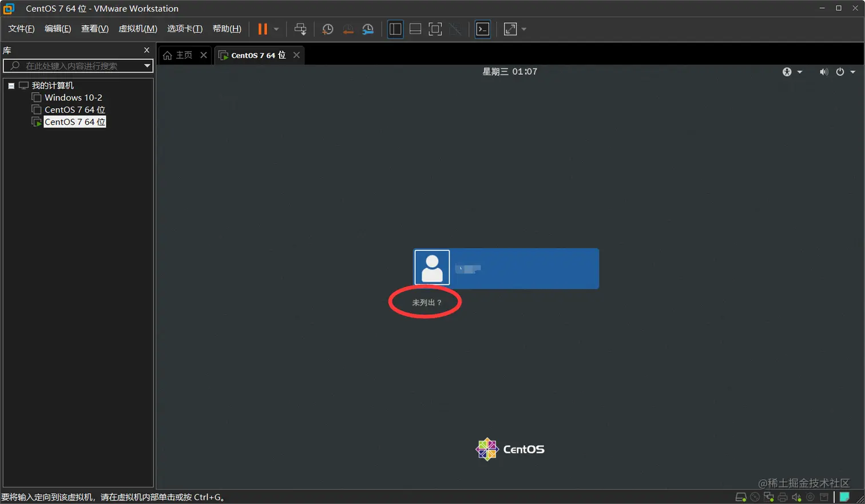Toggle the thumbnail bar view button
Image resolution: width=865 pixels, height=504 pixels.
tap(415, 29)
